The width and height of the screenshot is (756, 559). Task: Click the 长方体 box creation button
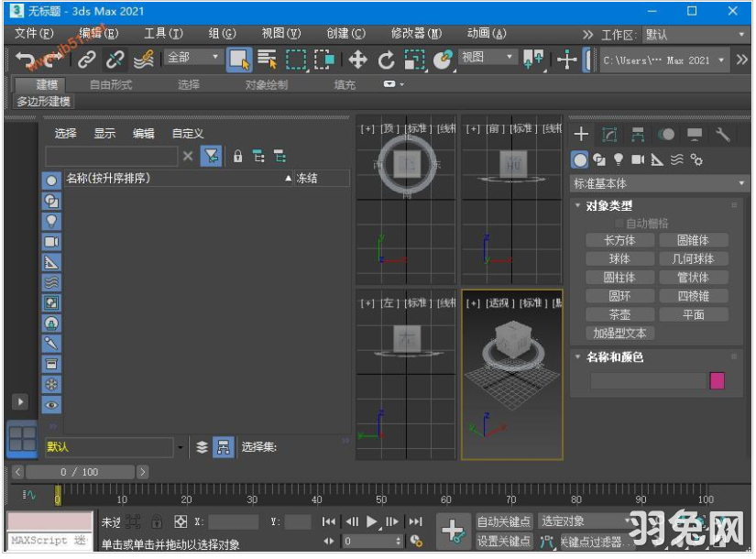619,240
